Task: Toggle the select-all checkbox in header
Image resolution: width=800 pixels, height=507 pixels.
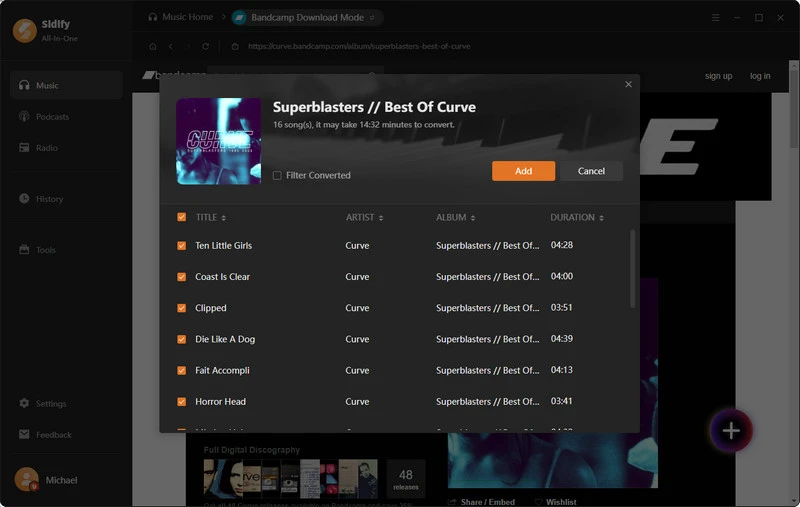Action: point(182,217)
